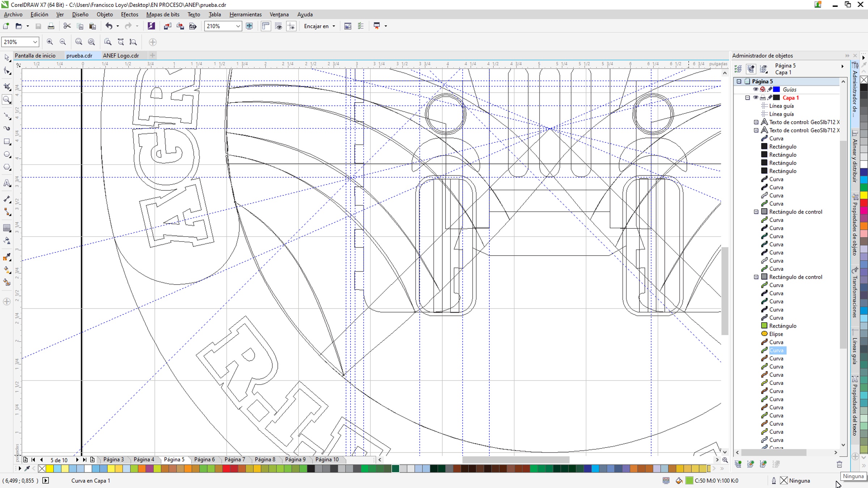The height and width of the screenshot is (488, 868).
Task: Click the Copy icon in toolbar
Action: (x=80, y=26)
